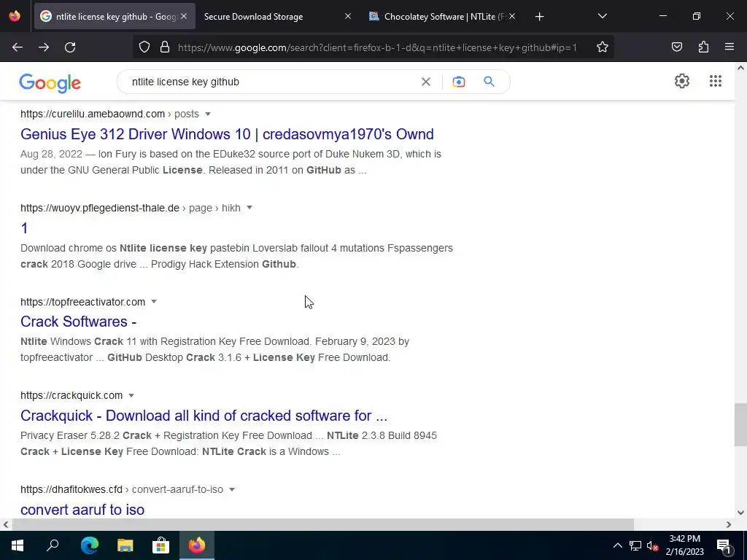Open Crack Softwares result link

(x=78, y=322)
